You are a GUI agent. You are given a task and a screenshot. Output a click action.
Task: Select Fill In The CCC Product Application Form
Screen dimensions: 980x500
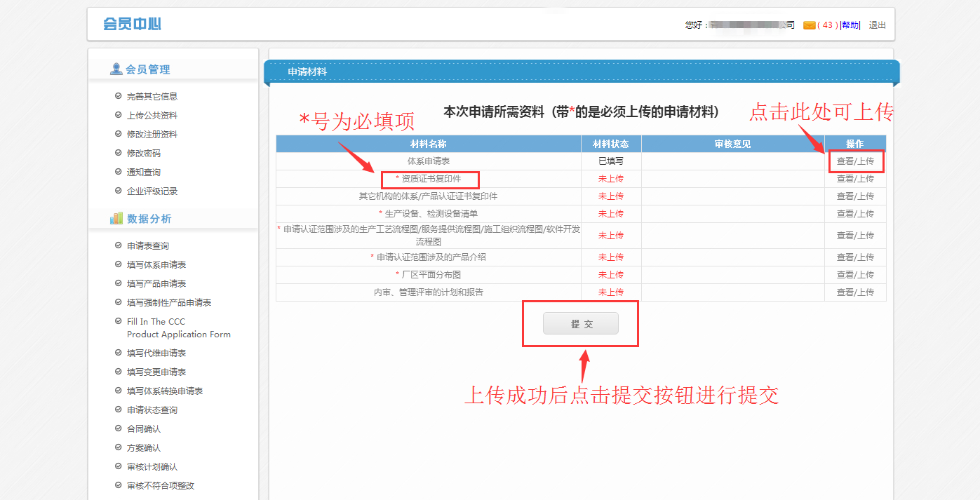tap(178, 328)
